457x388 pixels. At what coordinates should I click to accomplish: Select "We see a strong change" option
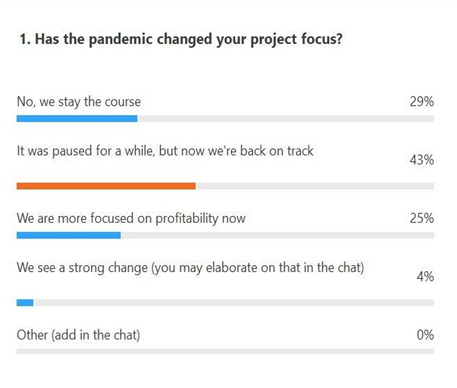tap(190, 268)
